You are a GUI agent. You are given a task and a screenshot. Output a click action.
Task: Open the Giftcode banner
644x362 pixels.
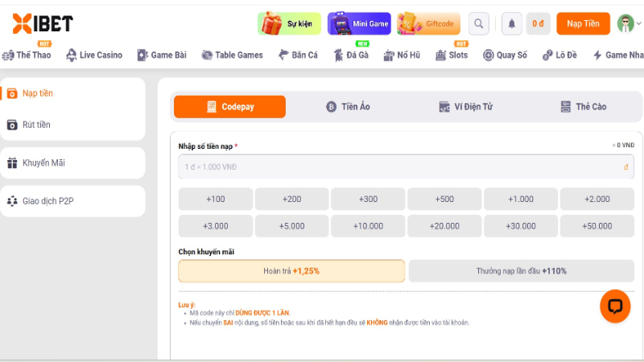tap(428, 23)
